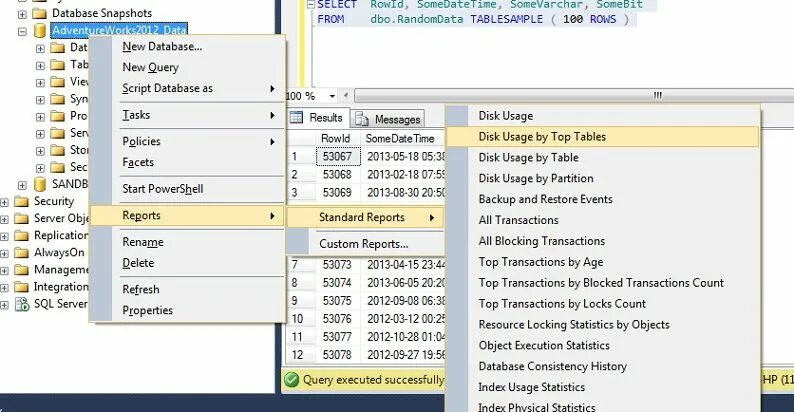Expand the Server Objects node
794x412 pixels.
4,220
